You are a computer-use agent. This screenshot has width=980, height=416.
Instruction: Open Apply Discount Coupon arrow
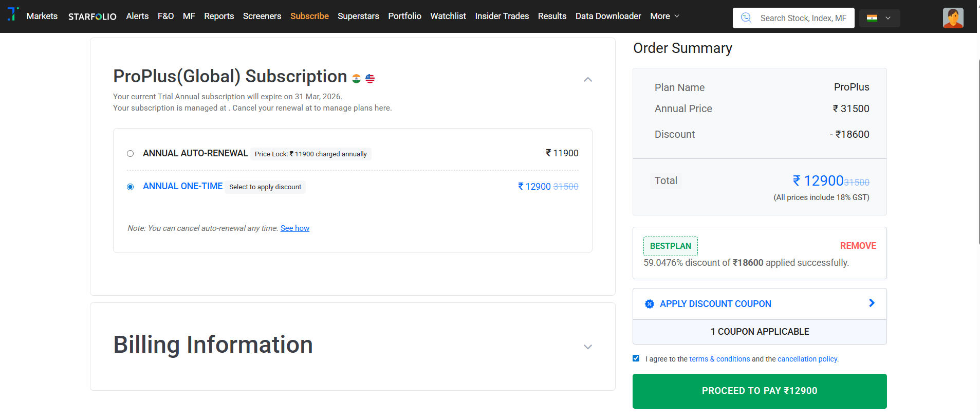(872, 303)
